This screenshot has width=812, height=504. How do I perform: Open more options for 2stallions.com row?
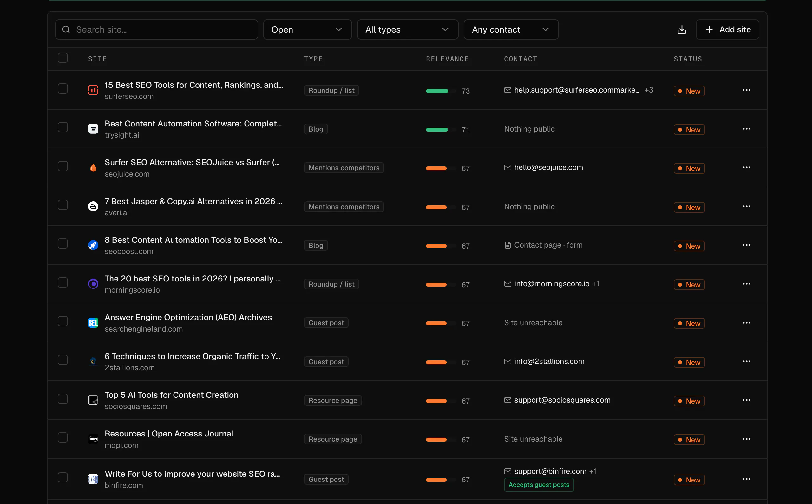coord(746,361)
